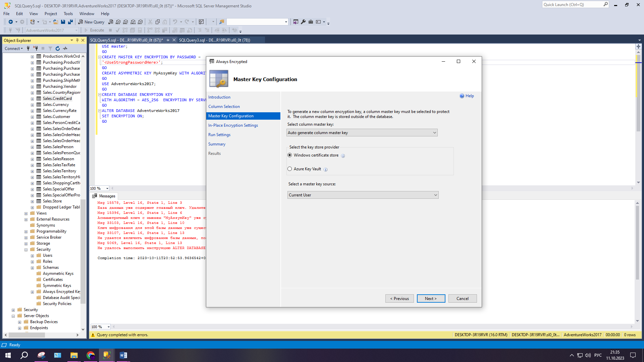Open the Window menu

point(87,14)
